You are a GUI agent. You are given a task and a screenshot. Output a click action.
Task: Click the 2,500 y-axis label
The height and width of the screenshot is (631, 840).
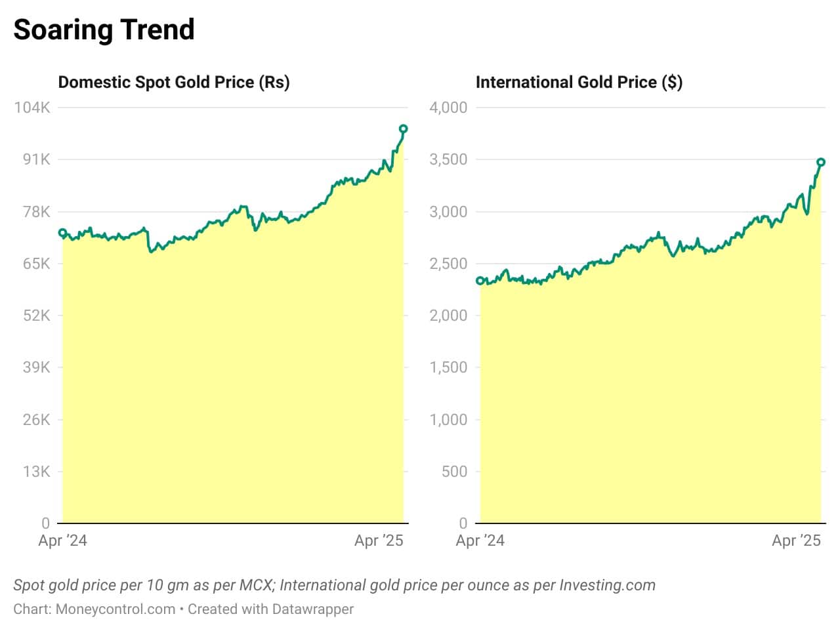point(448,264)
